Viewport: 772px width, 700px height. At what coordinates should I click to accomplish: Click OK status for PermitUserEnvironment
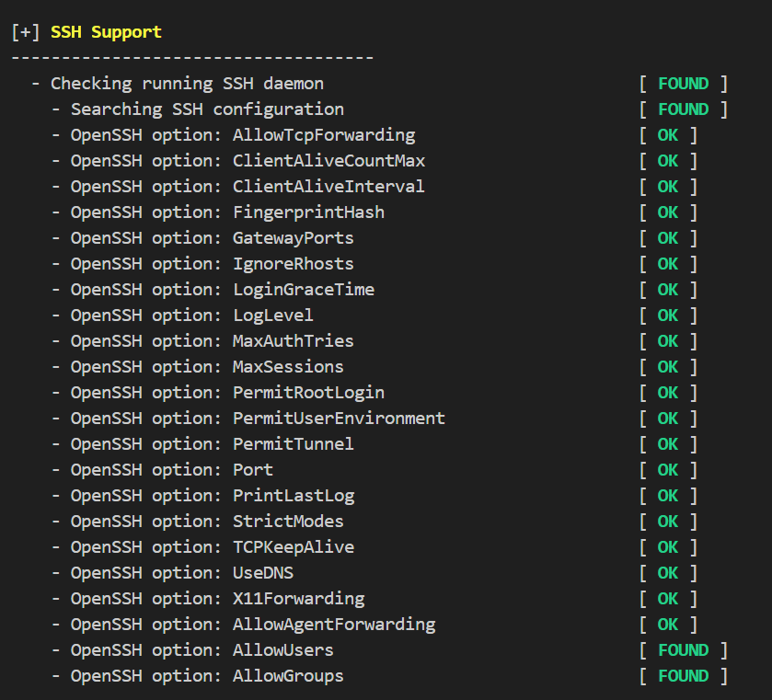pyautogui.click(x=668, y=419)
